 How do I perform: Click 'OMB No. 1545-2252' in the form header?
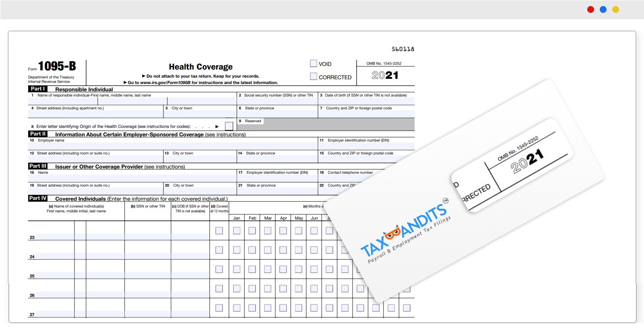384,64
